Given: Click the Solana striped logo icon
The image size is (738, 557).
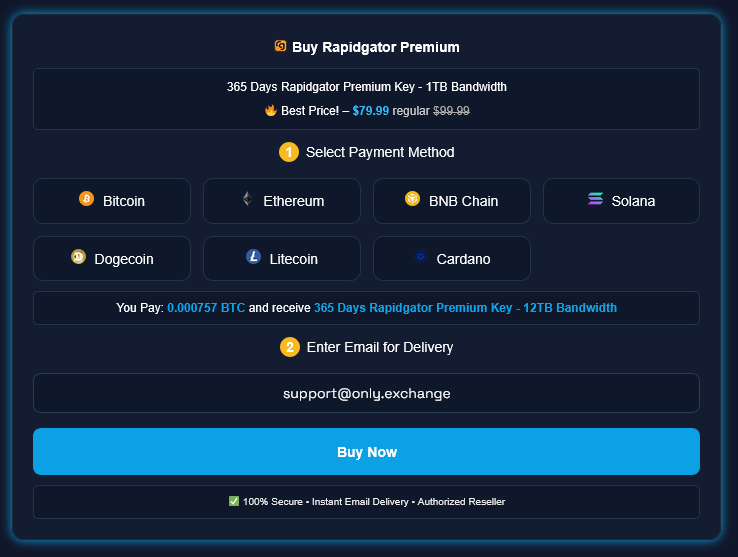Looking at the screenshot, I should click(595, 199).
